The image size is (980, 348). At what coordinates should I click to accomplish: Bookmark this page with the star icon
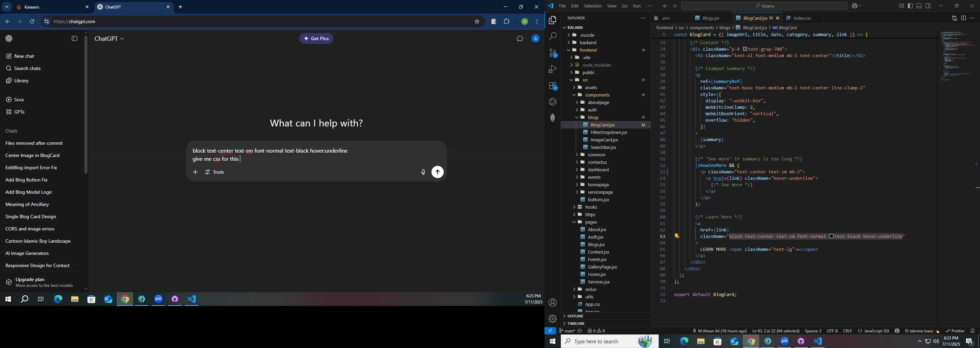click(477, 22)
